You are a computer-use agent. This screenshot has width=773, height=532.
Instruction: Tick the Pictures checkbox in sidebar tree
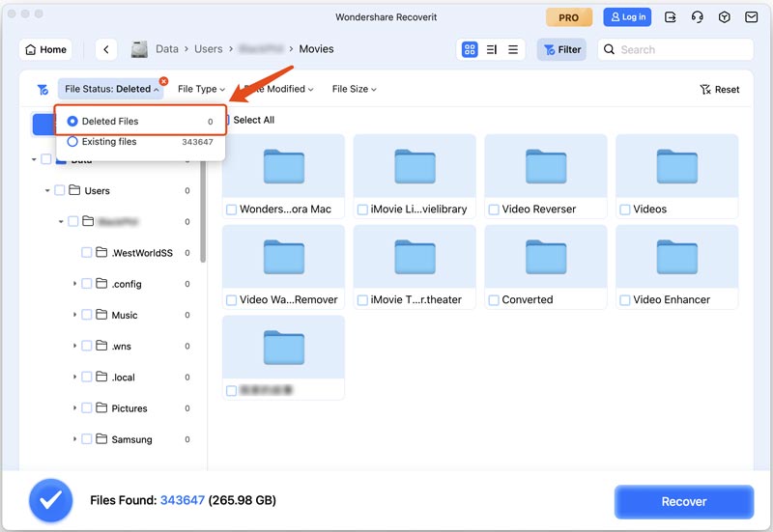(x=87, y=408)
